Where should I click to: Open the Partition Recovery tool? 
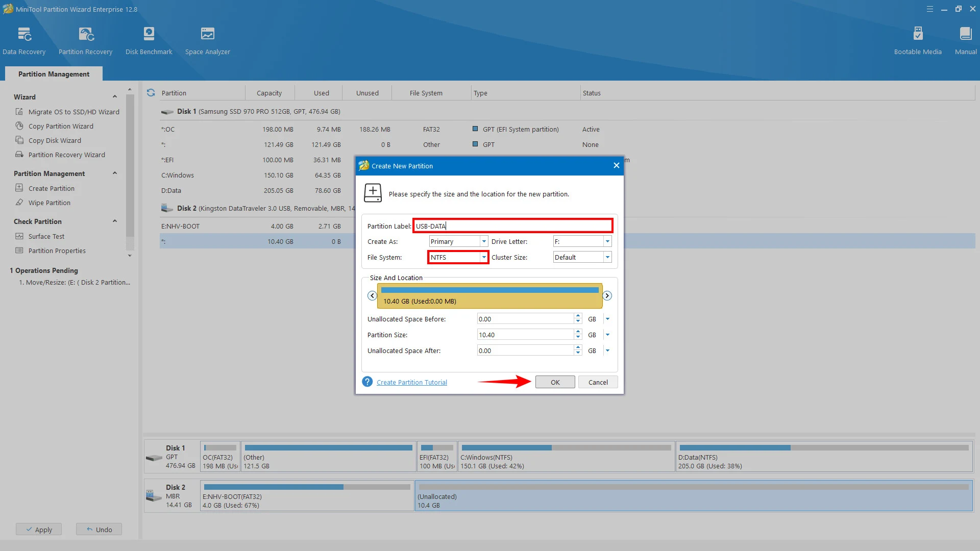click(x=85, y=41)
